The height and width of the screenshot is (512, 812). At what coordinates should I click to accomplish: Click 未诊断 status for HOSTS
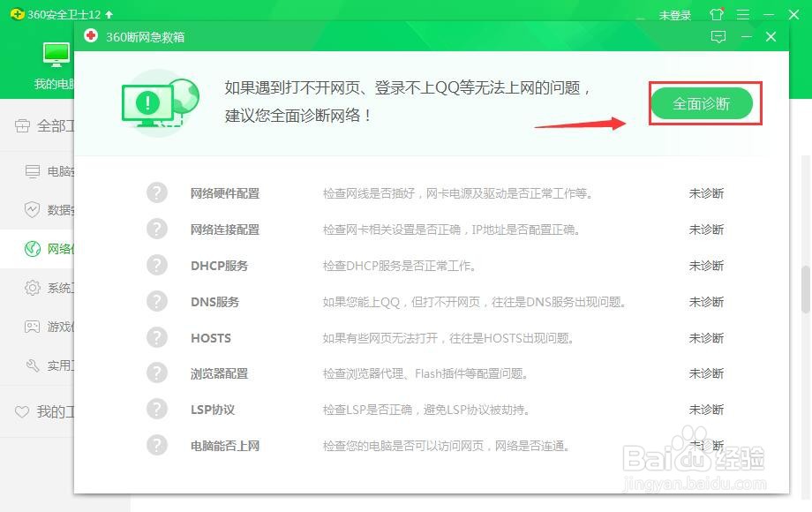706,339
